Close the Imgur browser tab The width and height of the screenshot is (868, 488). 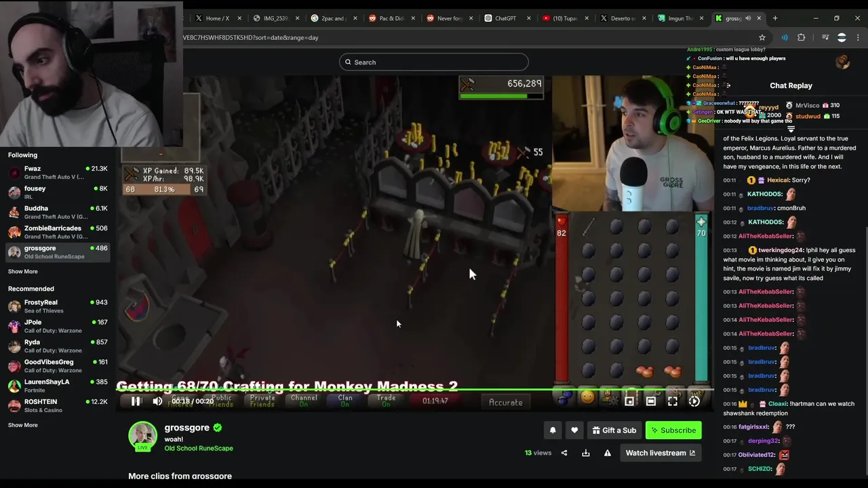[x=702, y=18]
